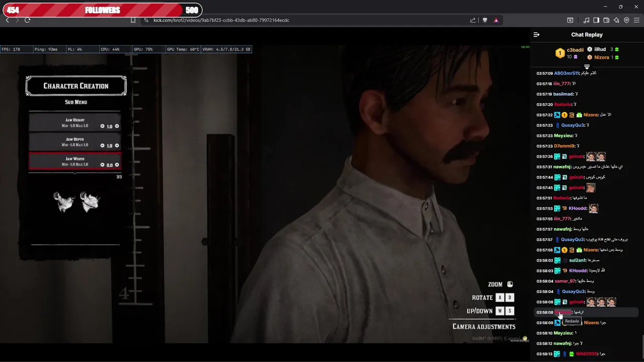Open site information icon beside the URL
The image size is (644, 362).
146,20
